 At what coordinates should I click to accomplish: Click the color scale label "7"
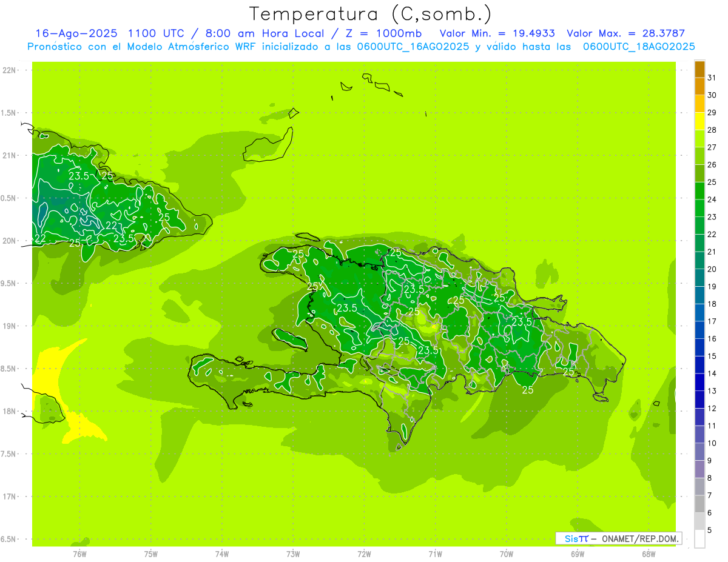coord(710,495)
